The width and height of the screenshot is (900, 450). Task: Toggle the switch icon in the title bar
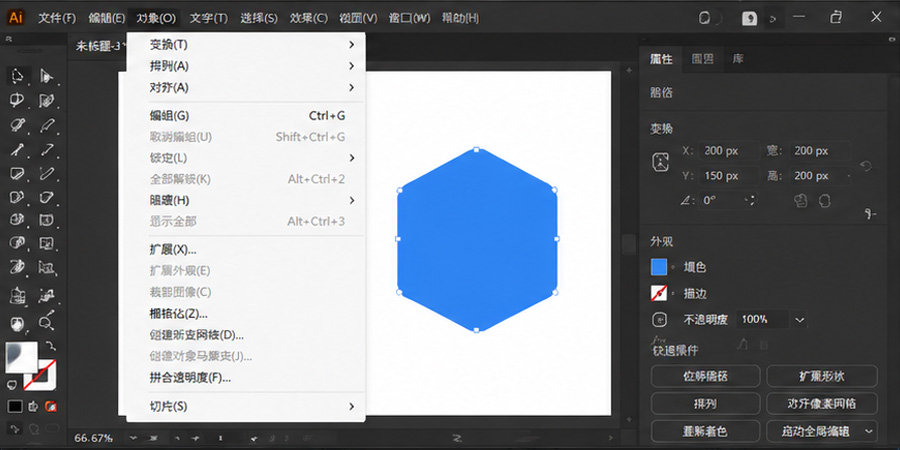pyautogui.click(x=708, y=18)
